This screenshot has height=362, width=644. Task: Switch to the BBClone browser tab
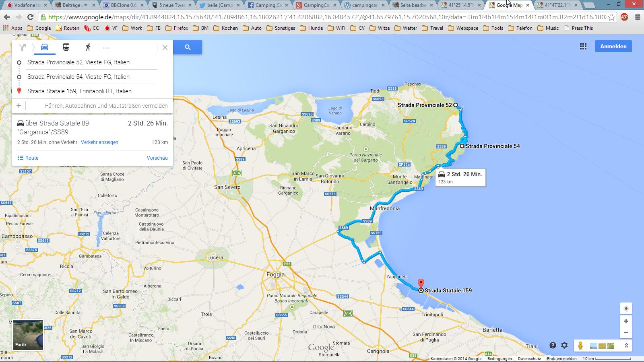coord(123,5)
